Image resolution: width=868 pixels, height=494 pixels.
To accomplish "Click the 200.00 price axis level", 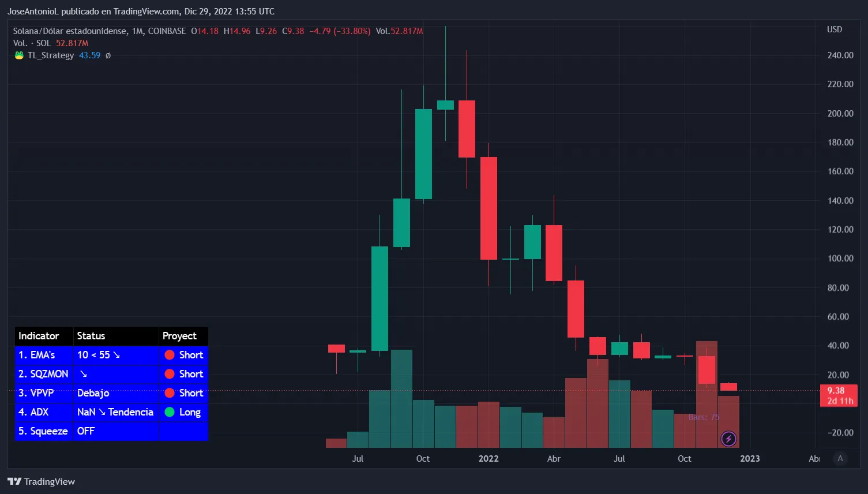I will [840, 113].
